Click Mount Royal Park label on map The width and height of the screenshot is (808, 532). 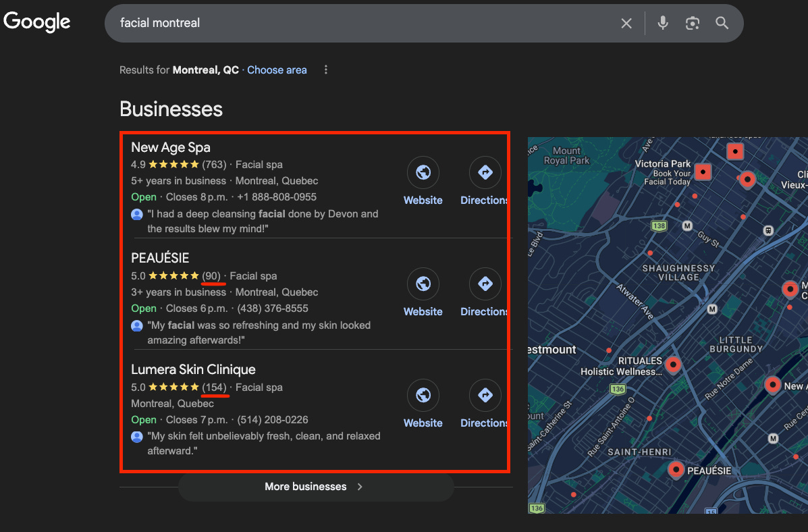(566, 156)
